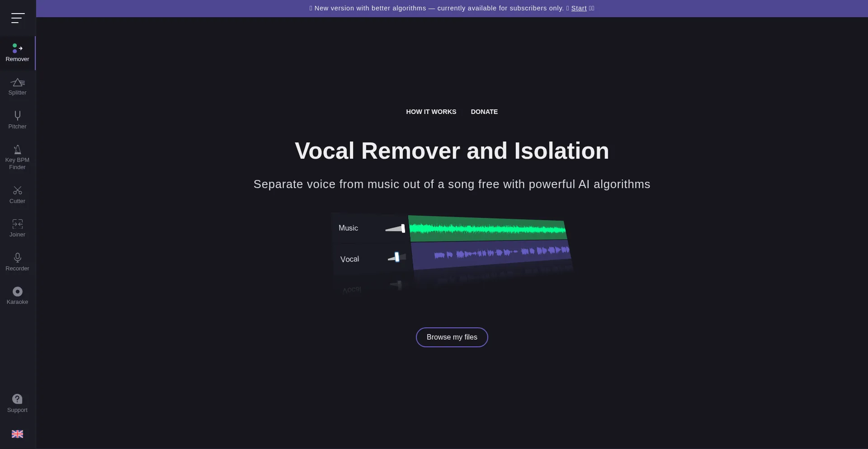This screenshot has width=868, height=449.
Task: Click the Donate menu item
Action: point(484,112)
